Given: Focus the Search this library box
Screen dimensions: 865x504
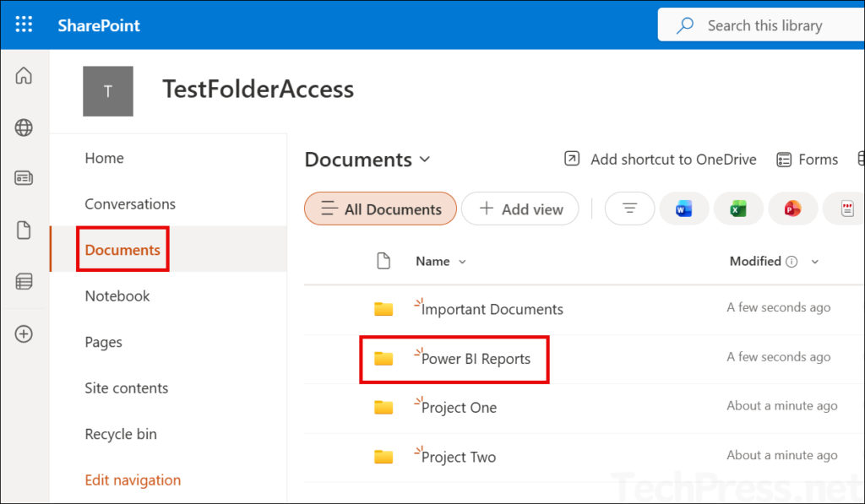Looking at the screenshot, I should click(761, 24).
